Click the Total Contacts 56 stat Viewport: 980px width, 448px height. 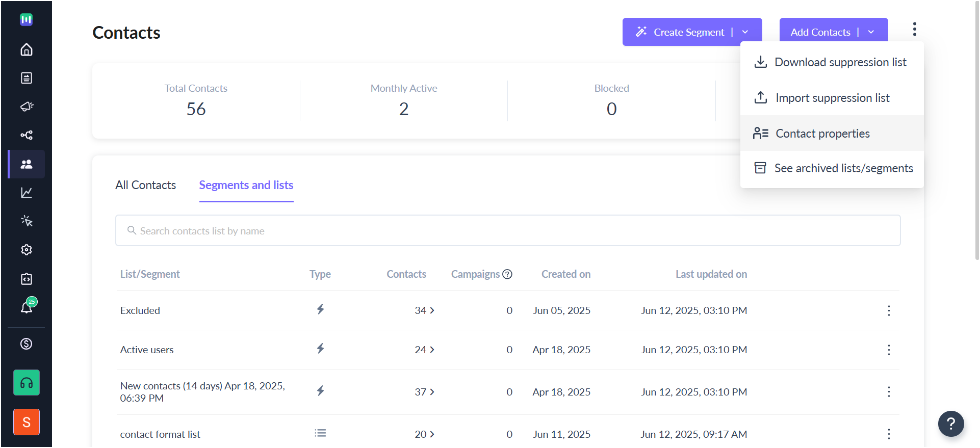[x=196, y=101]
